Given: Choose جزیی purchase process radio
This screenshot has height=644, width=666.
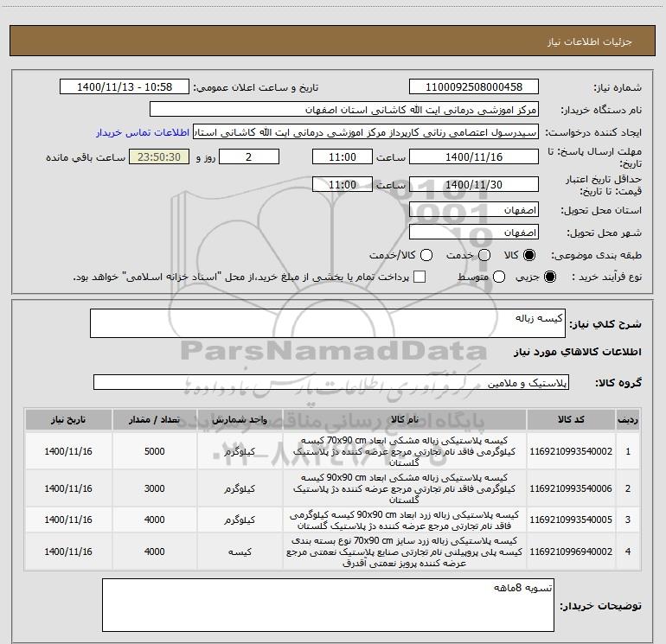Looking at the screenshot, I should pyautogui.click(x=549, y=277).
